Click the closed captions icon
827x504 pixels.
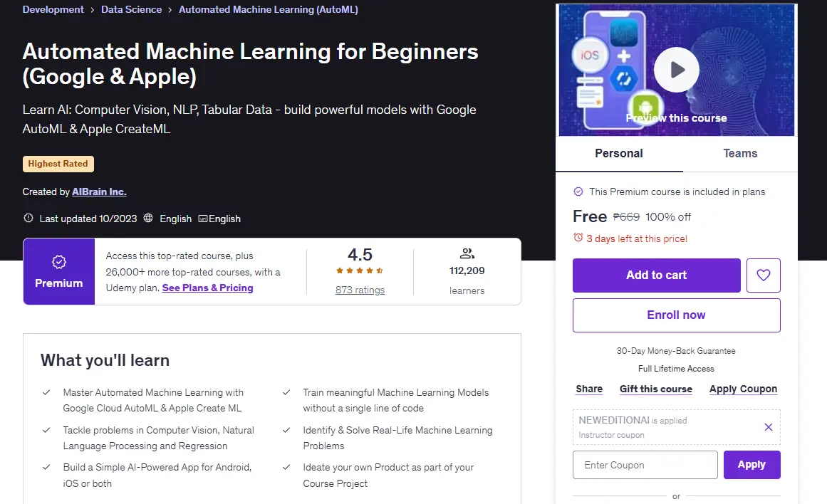pos(202,219)
